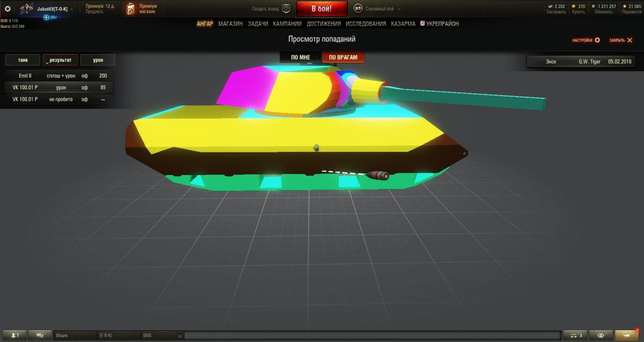This screenshot has height=342, width=644.
Task: Click the shell model at the tank's hull
Action: coord(377,174)
